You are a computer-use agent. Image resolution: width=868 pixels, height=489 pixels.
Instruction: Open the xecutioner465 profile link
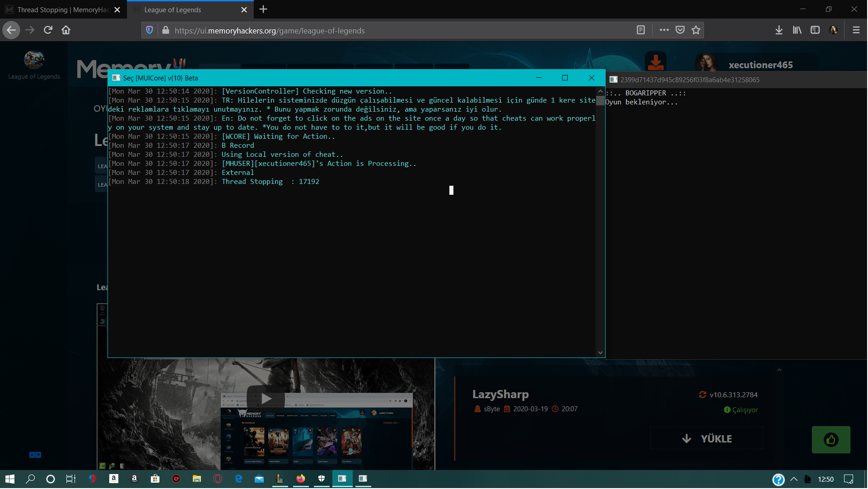click(761, 65)
